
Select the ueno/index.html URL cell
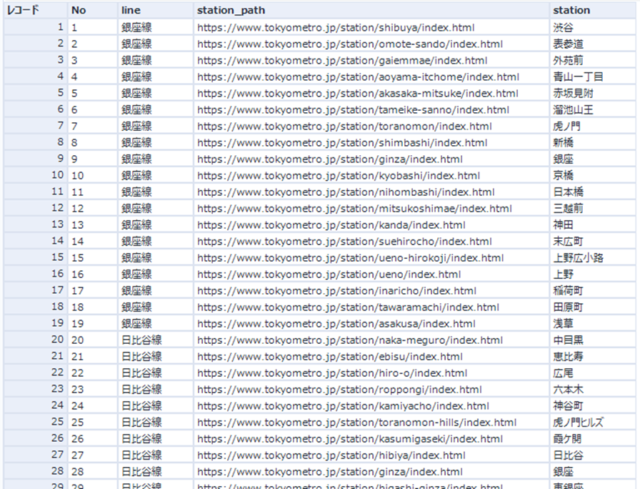(371, 274)
